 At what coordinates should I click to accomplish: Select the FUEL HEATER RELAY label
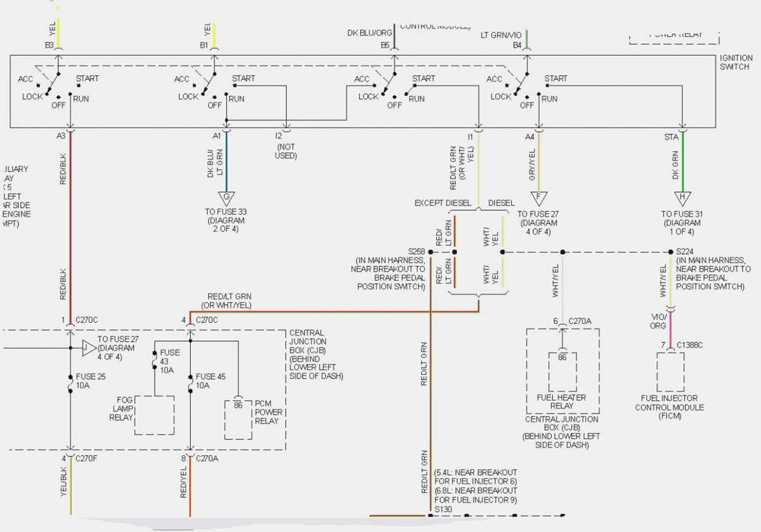(561, 401)
